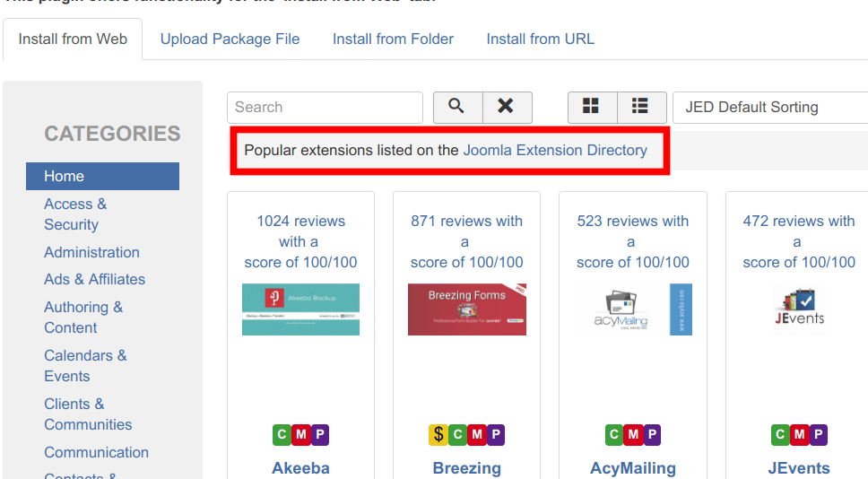Open the JED Default Sorting dropdown

coord(770,108)
